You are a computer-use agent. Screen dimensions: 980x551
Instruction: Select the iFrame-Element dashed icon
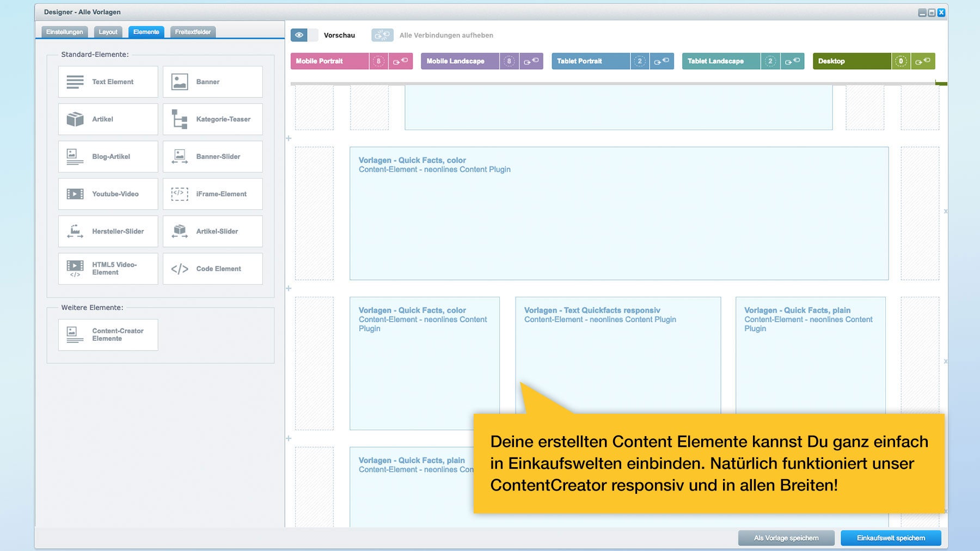[180, 194]
